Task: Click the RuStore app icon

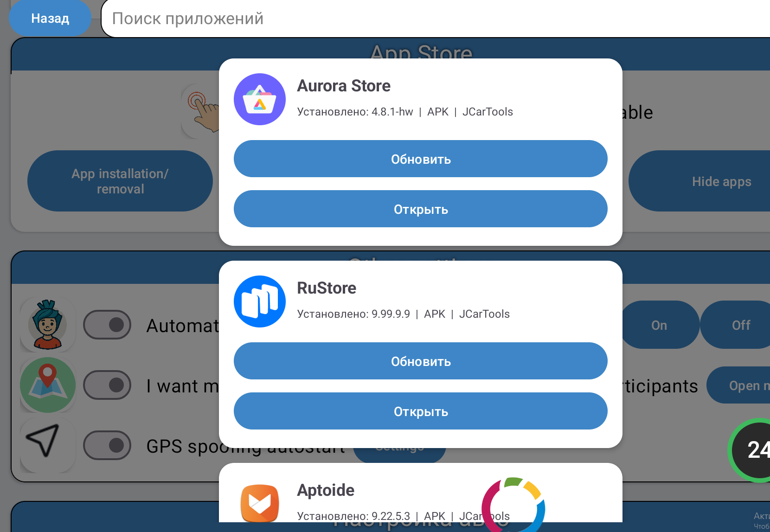Action: [260, 301]
